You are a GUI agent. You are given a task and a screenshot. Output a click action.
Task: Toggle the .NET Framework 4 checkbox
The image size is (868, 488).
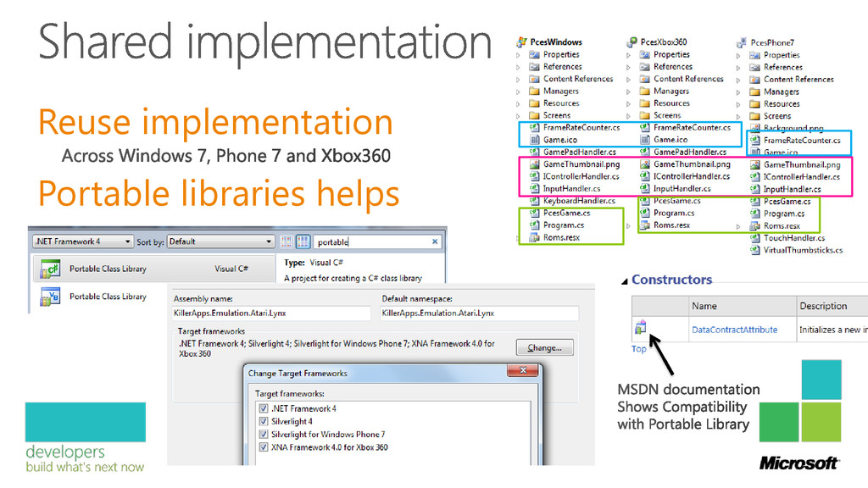[x=264, y=408]
